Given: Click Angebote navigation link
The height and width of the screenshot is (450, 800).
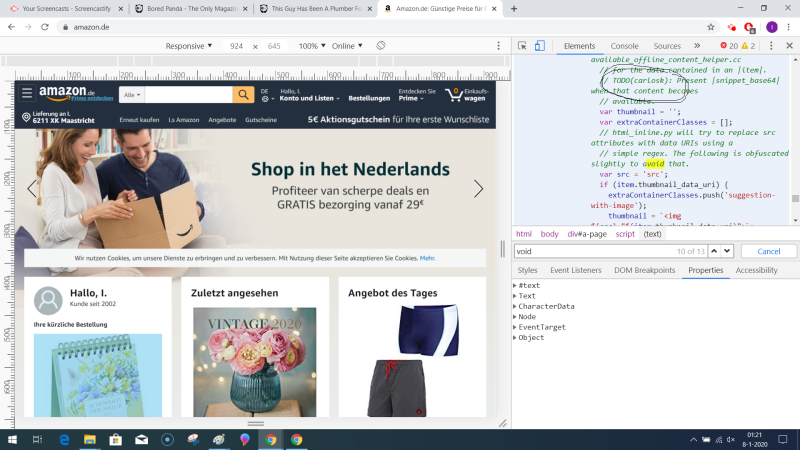Looking at the screenshot, I should pyautogui.click(x=222, y=120).
